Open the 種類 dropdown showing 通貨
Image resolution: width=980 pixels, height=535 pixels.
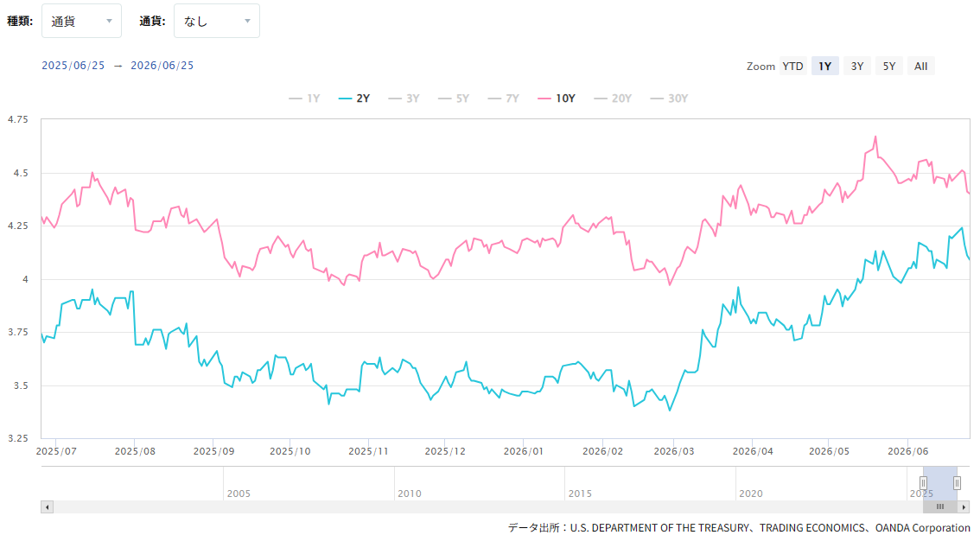pyautogui.click(x=81, y=22)
